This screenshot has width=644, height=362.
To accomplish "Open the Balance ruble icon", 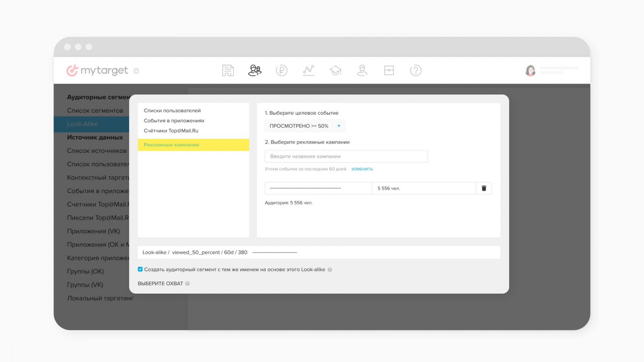I will coord(281,70).
